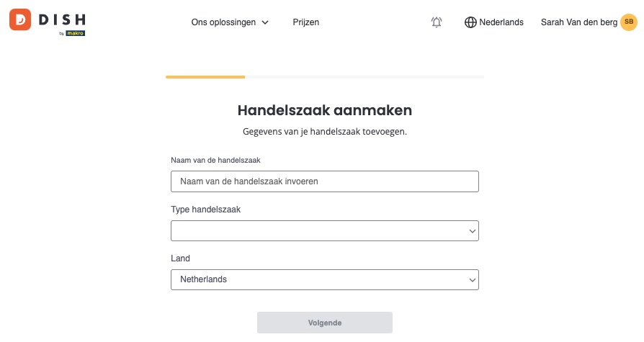
Task: Click the Land dropdown arrow
Action: tap(473, 280)
